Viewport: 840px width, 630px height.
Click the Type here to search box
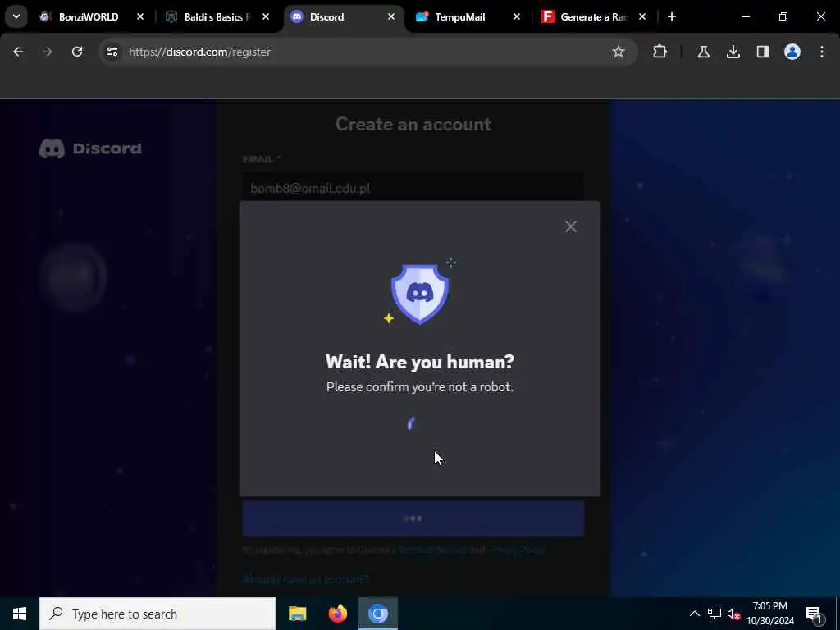pyautogui.click(x=157, y=614)
